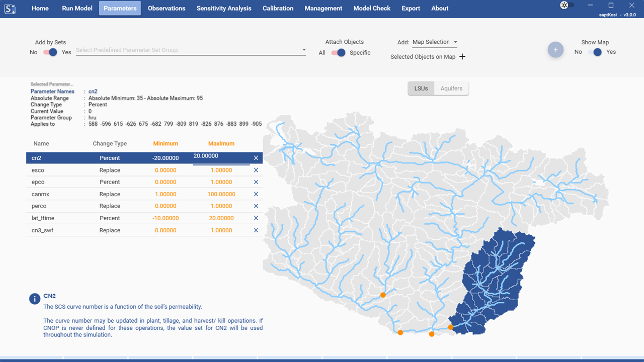
Task: Open the Observations page
Action: 167,8
